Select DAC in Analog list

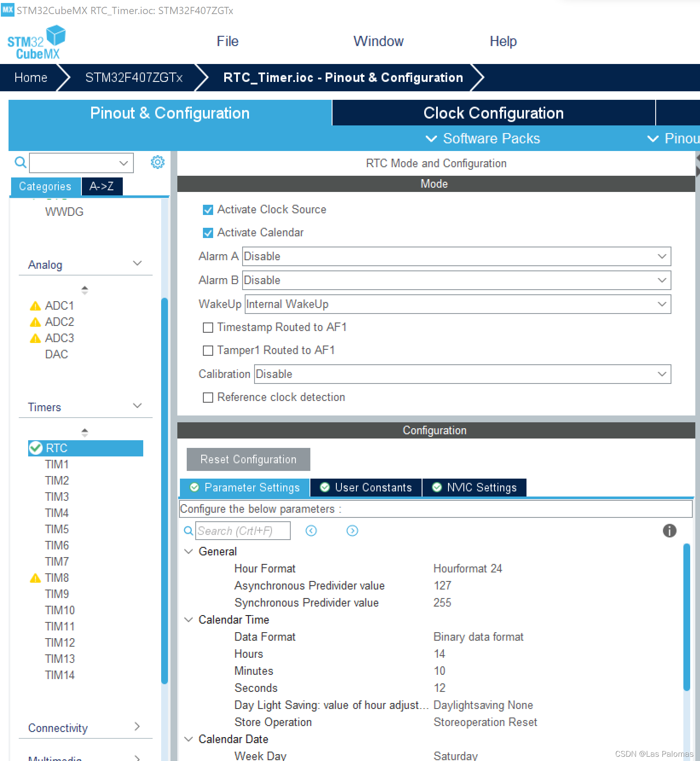pos(56,354)
